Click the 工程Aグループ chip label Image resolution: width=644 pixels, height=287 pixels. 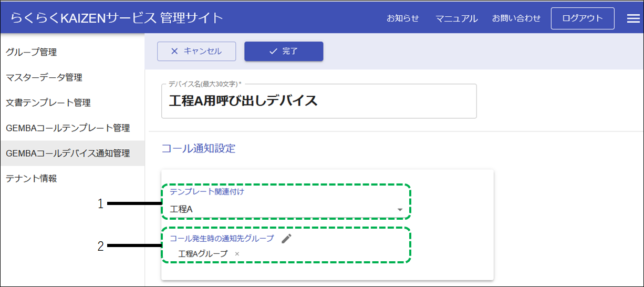203,254
